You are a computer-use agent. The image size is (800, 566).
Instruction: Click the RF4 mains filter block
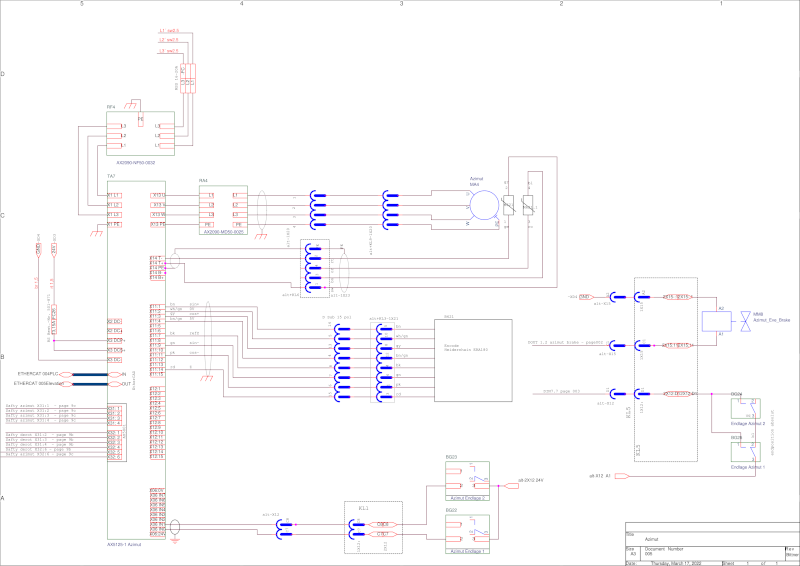pyautogui.click(x=140, y=133)
